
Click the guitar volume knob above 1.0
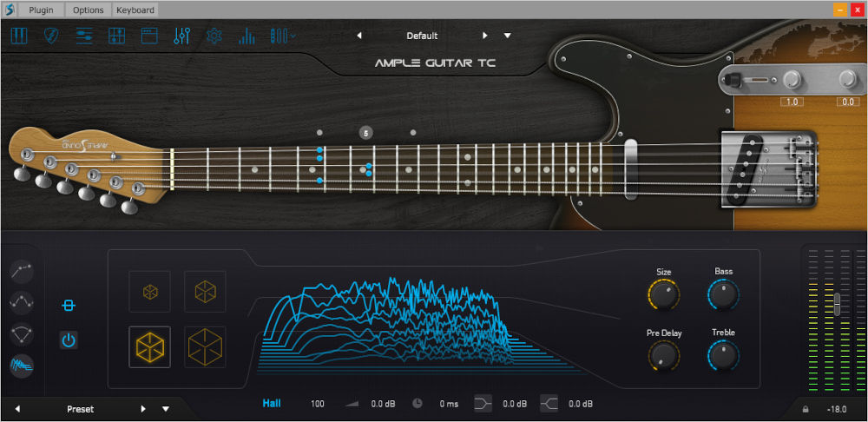pyautogui.click(x=792, y=80)
